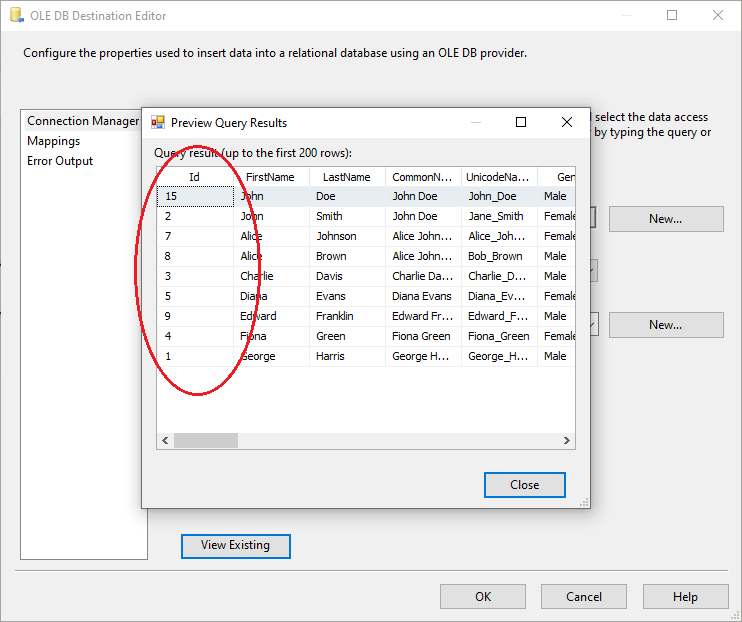Click the UnicodeNa... column header
742x622 pixels.
498,177
